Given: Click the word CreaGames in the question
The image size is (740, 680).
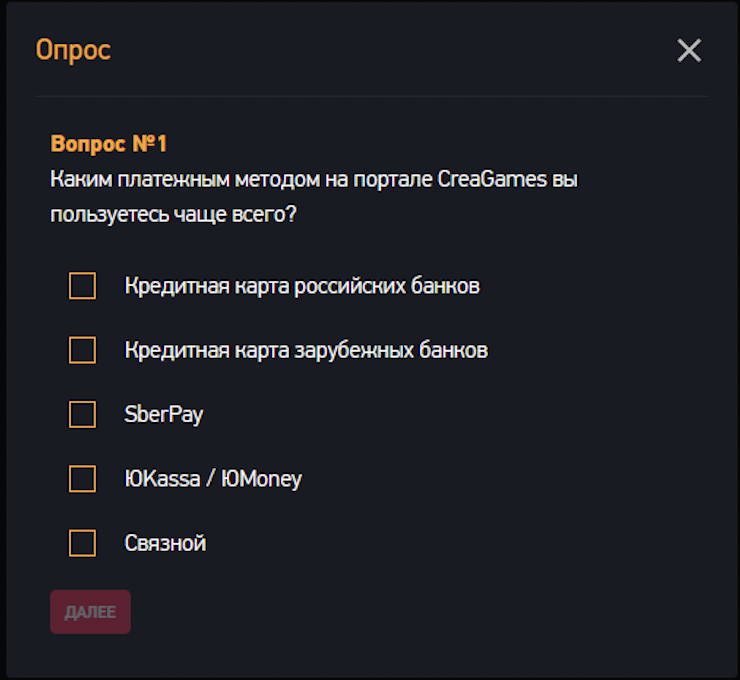Looking at the screenshot, I should coord(490,181).
